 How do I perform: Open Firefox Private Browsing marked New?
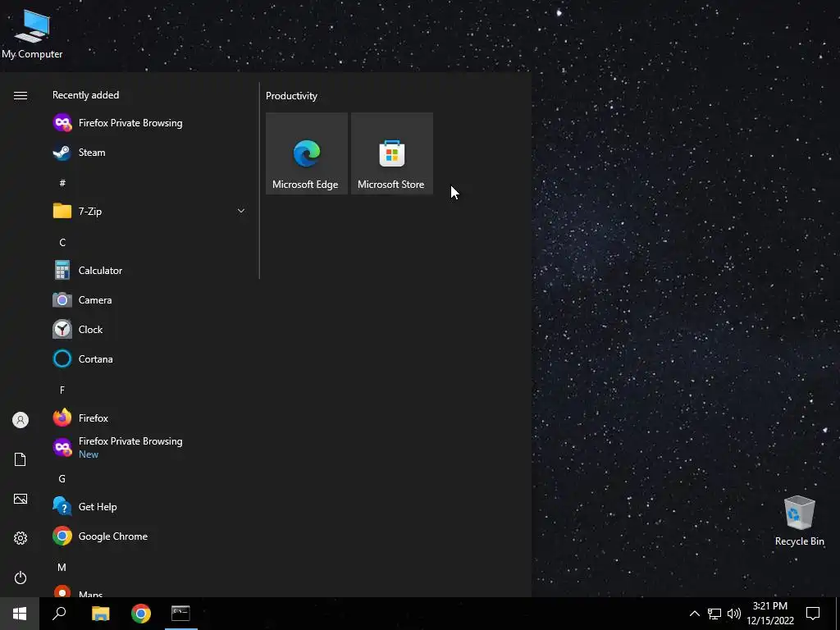149,447
